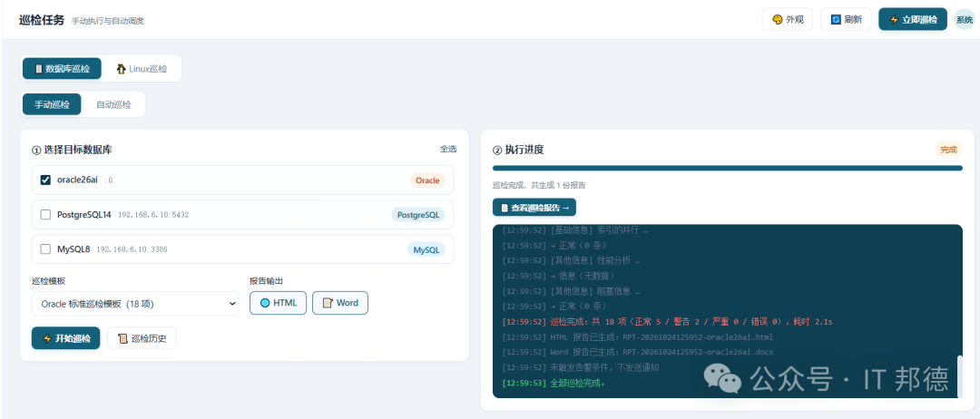The width and height of the screenshot is (980, 419).
Task: Click the 刷新 refresh button
Action: [846, 19]
